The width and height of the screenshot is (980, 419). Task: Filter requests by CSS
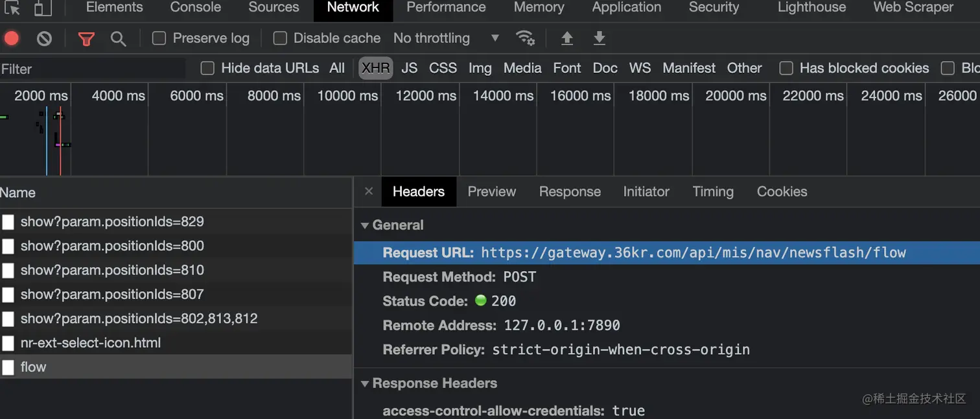443,68
